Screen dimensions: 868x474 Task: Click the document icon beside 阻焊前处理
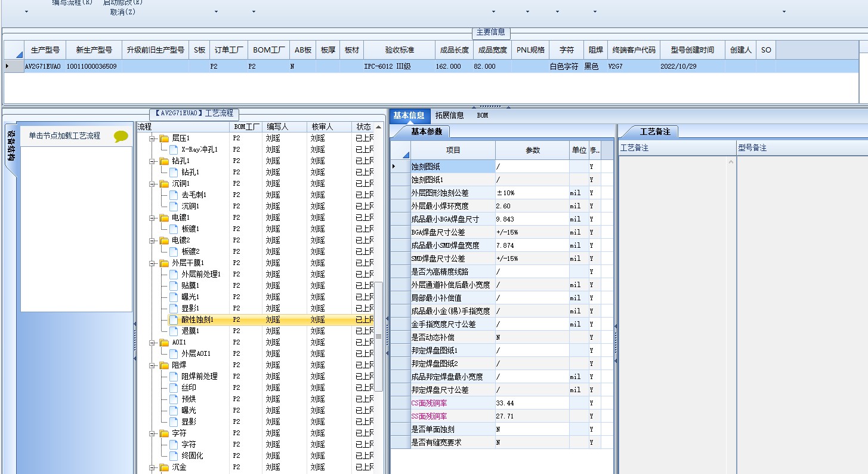(x=174, y=376)
